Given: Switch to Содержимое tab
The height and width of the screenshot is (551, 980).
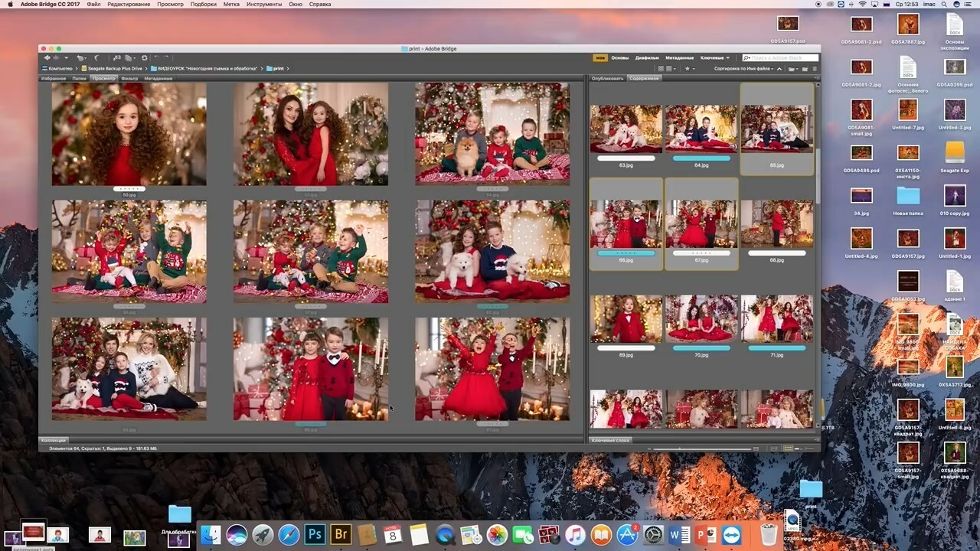Looking at the screenshot, I should 644,78.
